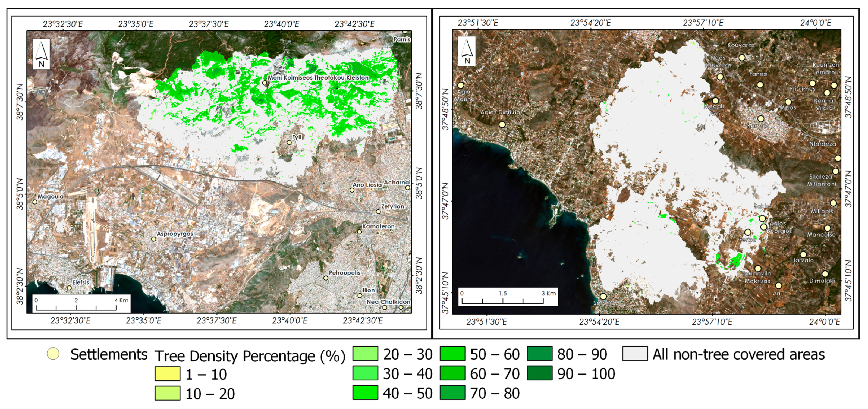Click the Aspropyrgos settlement marker
The height and width of the screenshot is (409, 868).
[154, 239]
